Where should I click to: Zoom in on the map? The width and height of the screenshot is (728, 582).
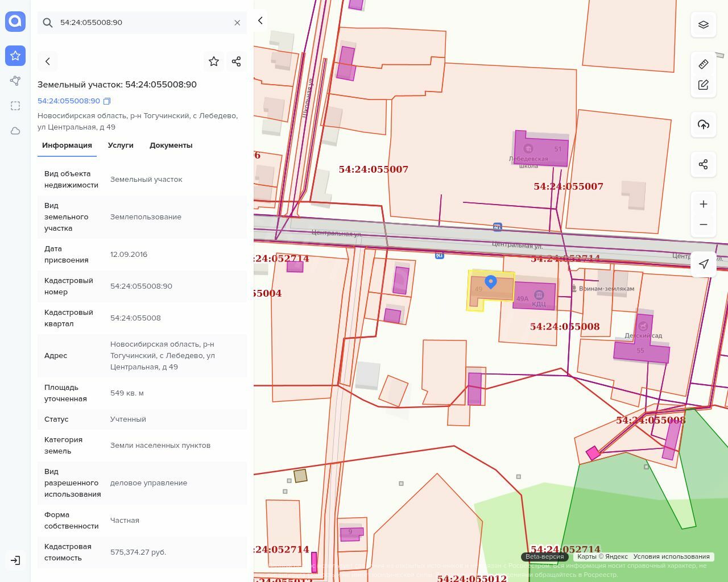click(x=704, y=204)
